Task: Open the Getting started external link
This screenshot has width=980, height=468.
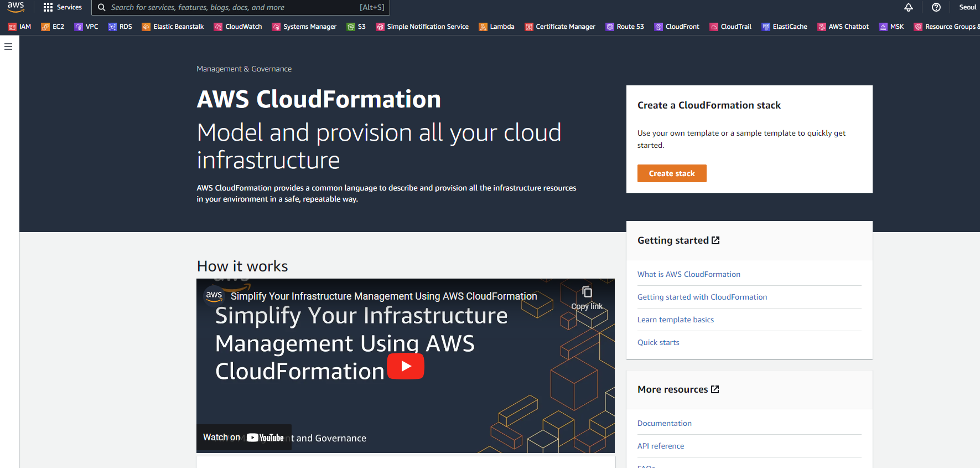Action: (678, 240)
